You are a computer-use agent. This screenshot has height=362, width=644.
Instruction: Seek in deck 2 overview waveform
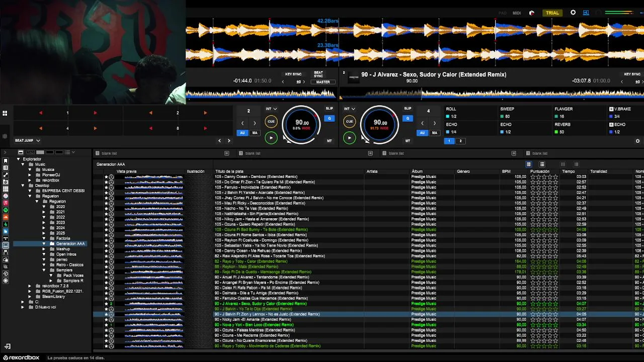click(492, 94)
